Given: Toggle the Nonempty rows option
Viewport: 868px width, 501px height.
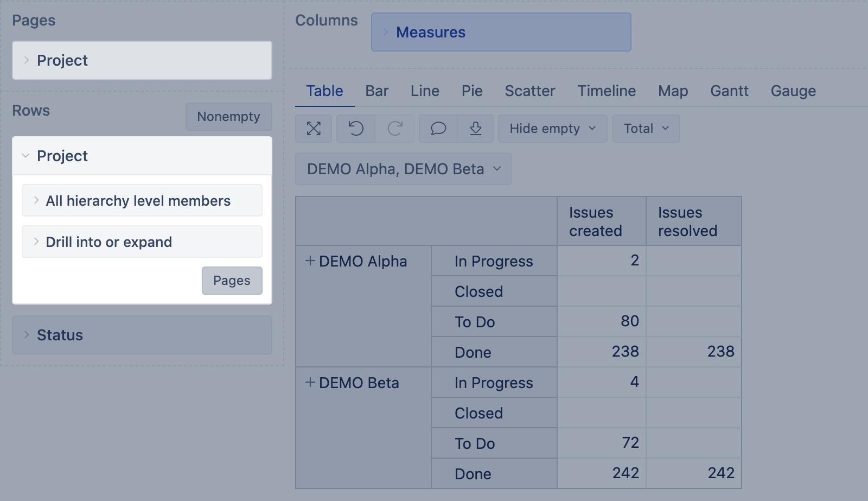Looking at the screenshot, I should (228, 117).
